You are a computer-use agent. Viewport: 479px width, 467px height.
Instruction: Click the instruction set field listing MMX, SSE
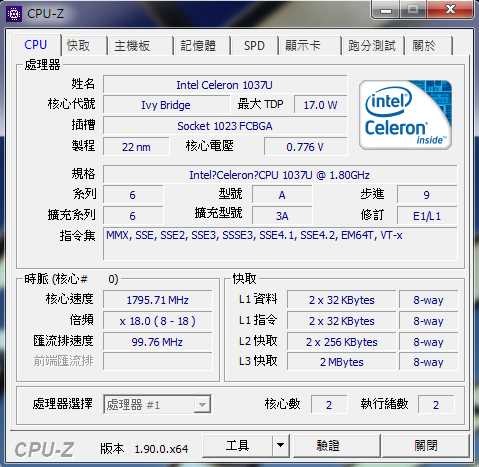(x=280, y=244)
